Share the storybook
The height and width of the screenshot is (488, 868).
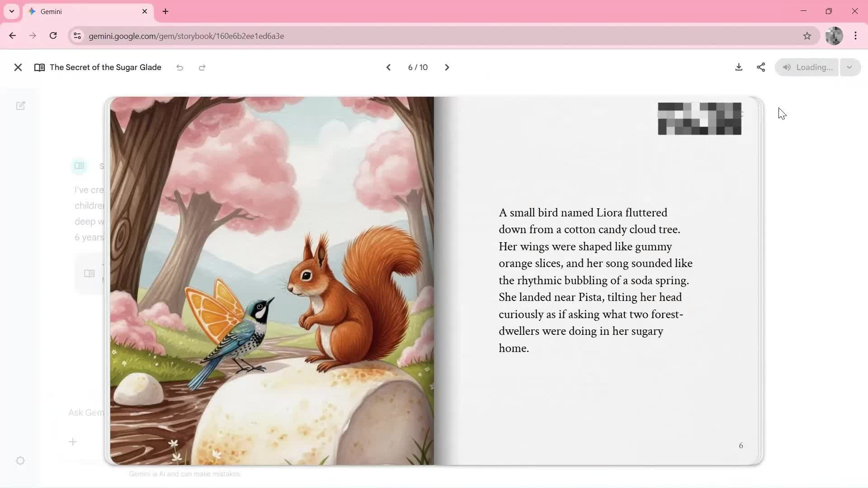(761, 67)
